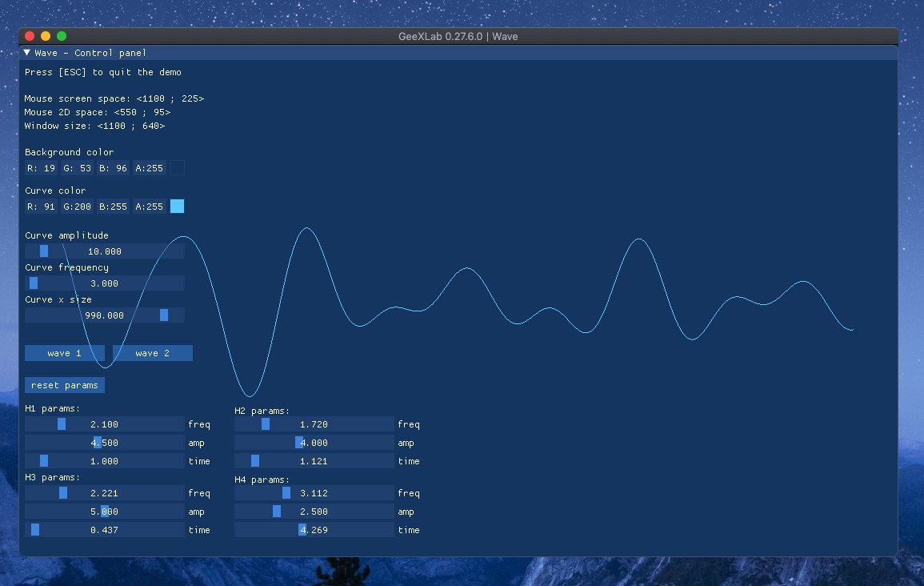Click the reset params button

pyautogui.click(x=65, y=385)
